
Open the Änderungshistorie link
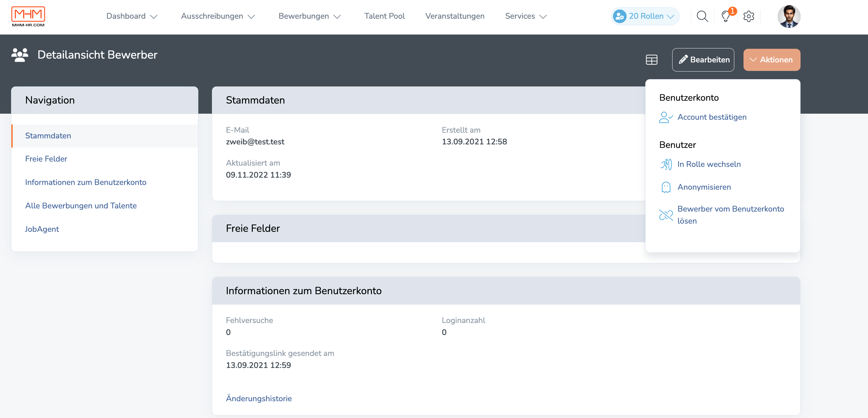click(x=258, y=398)
